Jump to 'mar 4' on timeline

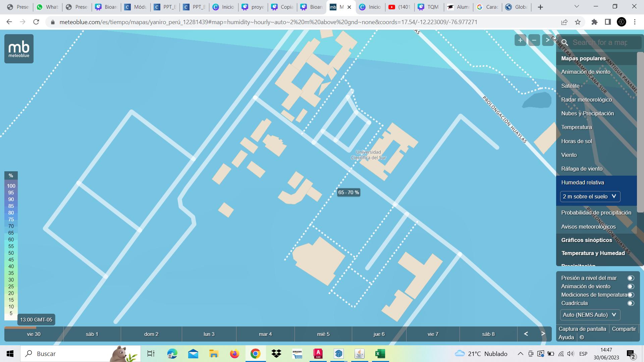coord(265,334)
